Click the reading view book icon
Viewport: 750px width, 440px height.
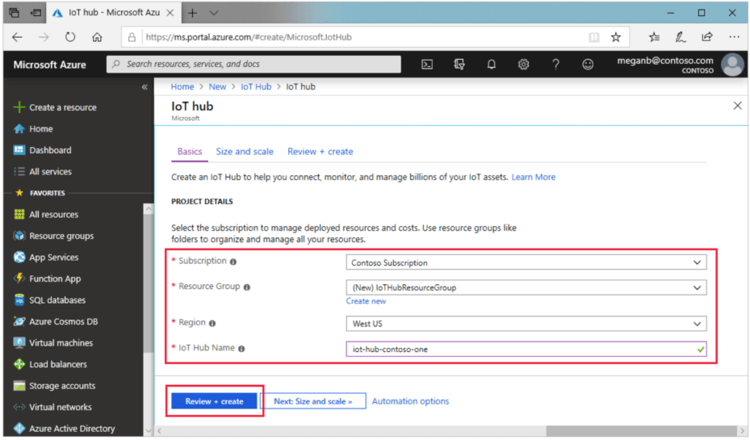point(594,37)
